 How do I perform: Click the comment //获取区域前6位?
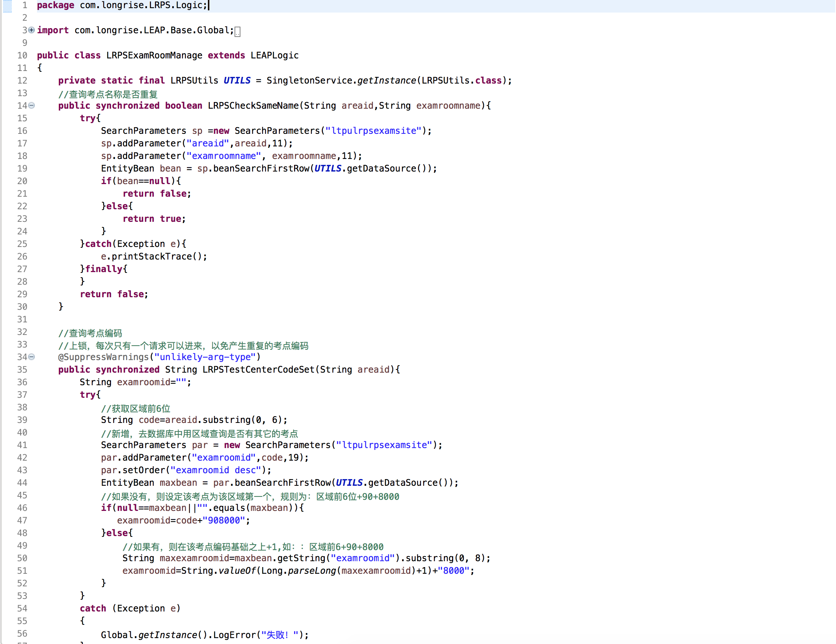click(x=135, y=409)
